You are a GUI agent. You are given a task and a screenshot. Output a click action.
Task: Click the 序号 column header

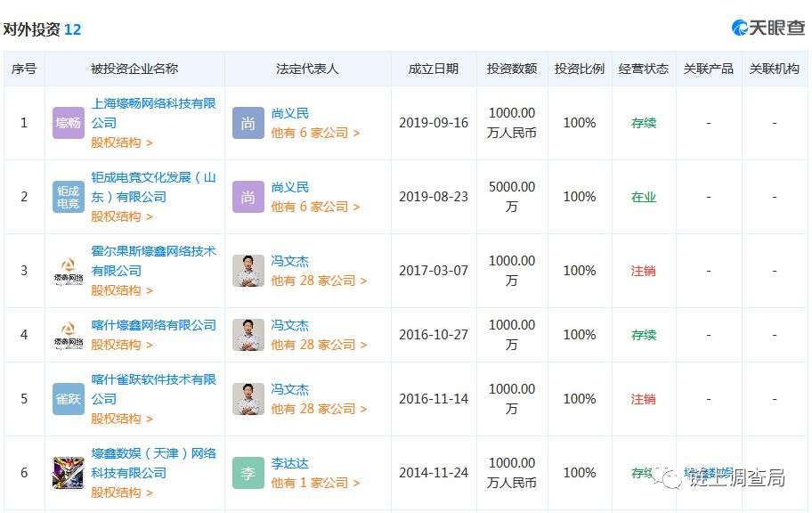pos(24,69)
